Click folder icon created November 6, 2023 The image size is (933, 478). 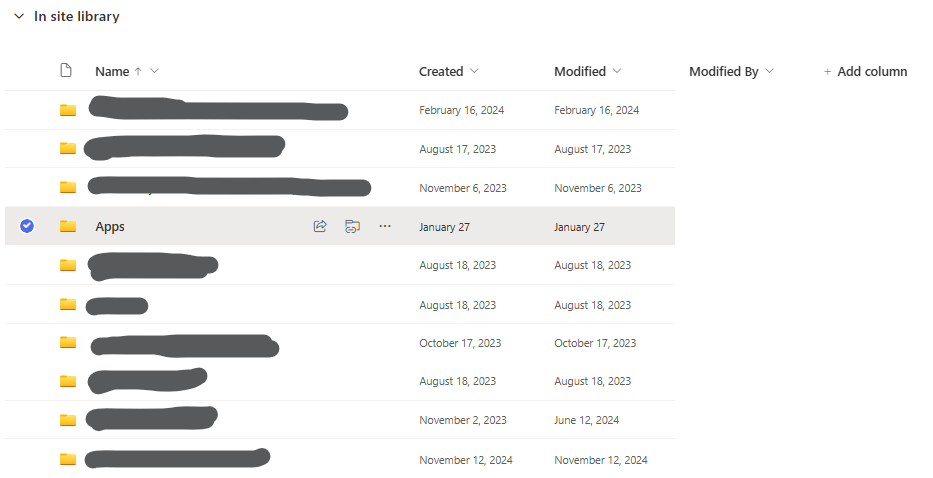[x=68, y=188]
